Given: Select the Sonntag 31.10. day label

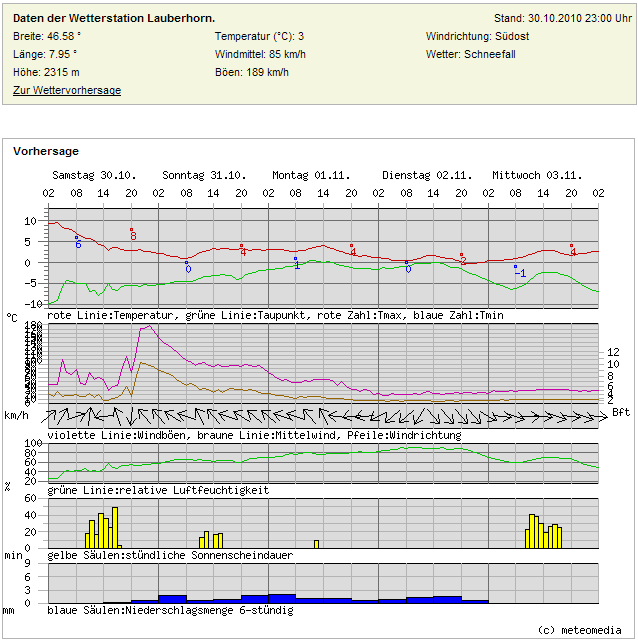Looking at the screenshot, I should click(x=204, y=175).
